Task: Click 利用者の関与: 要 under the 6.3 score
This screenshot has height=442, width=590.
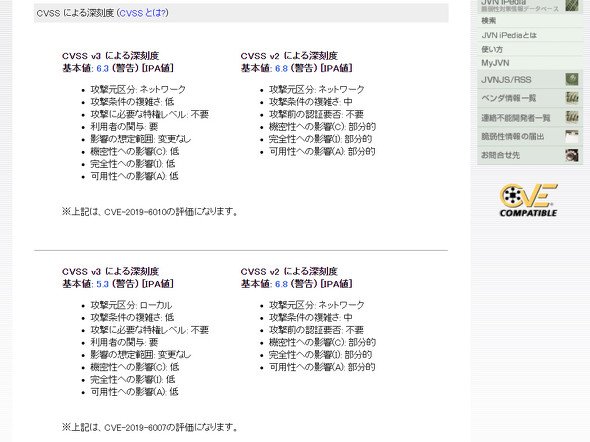Action: click(x=124, y=127)
